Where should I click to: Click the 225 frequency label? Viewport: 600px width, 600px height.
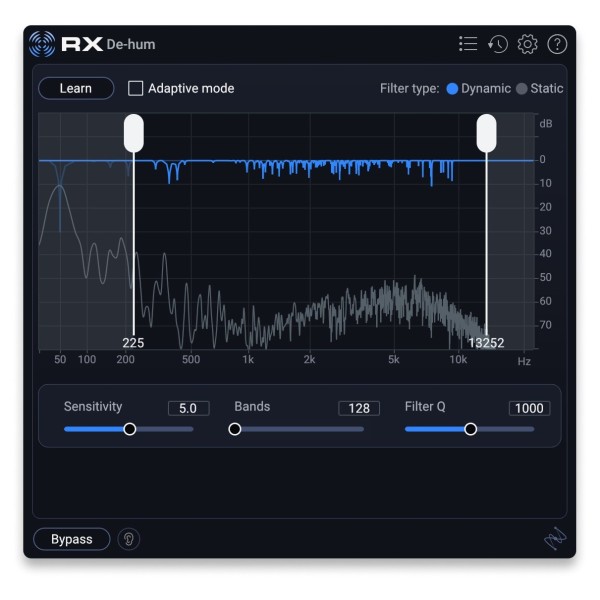[133, 342]
